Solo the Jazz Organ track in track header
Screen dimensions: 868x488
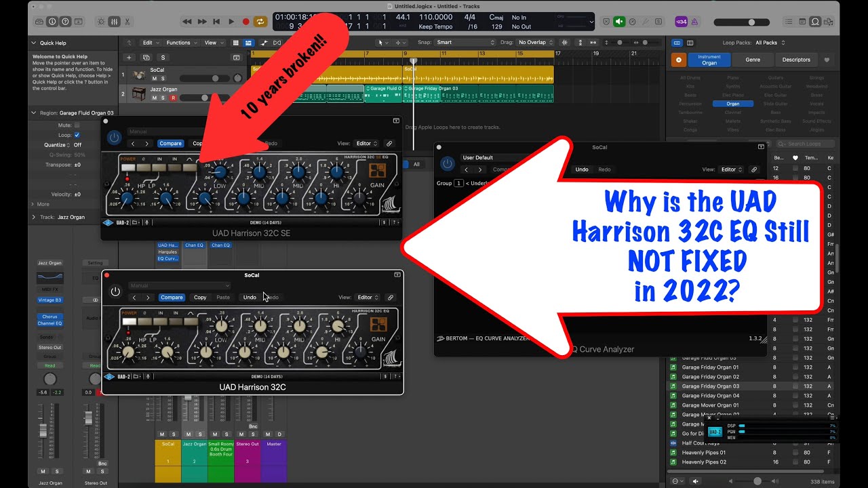click(x=163, y=98)
